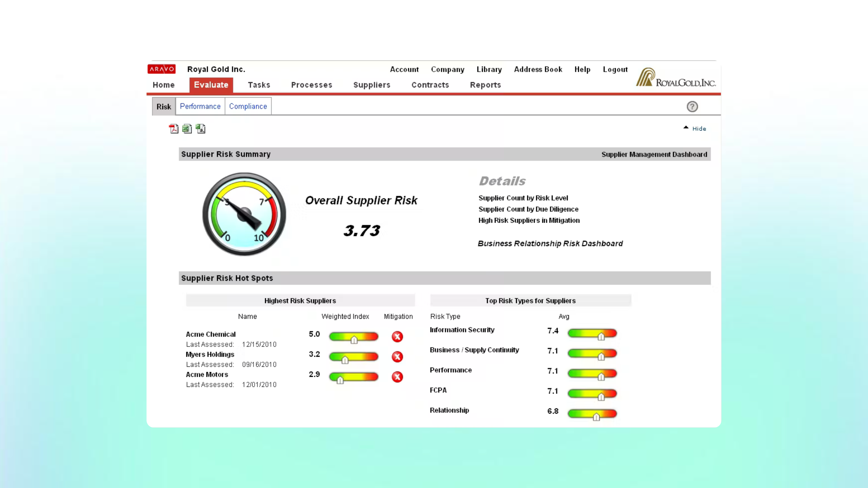Switch to the Compliance tab

point(248,106)
